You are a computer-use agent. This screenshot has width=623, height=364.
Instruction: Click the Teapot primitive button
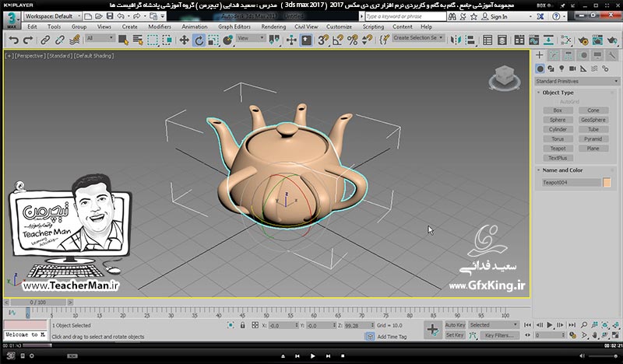[x=558, y=149]
